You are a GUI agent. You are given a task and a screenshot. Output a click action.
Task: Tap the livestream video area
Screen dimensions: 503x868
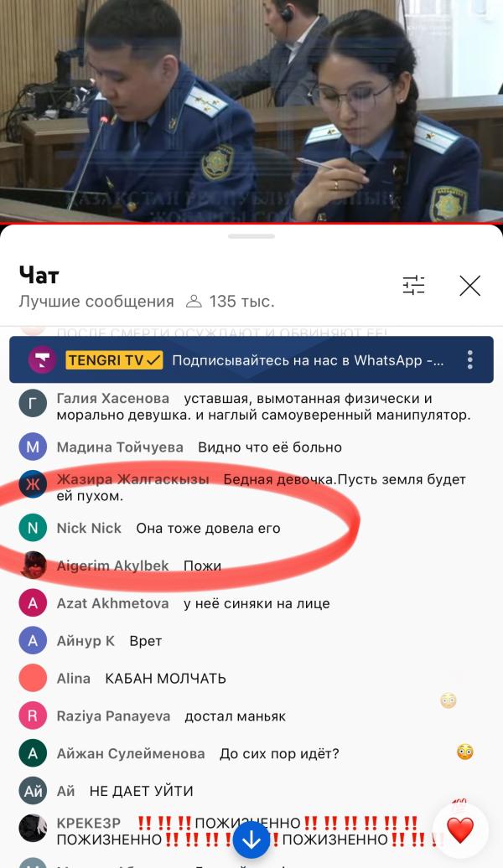tap(251, 111)
